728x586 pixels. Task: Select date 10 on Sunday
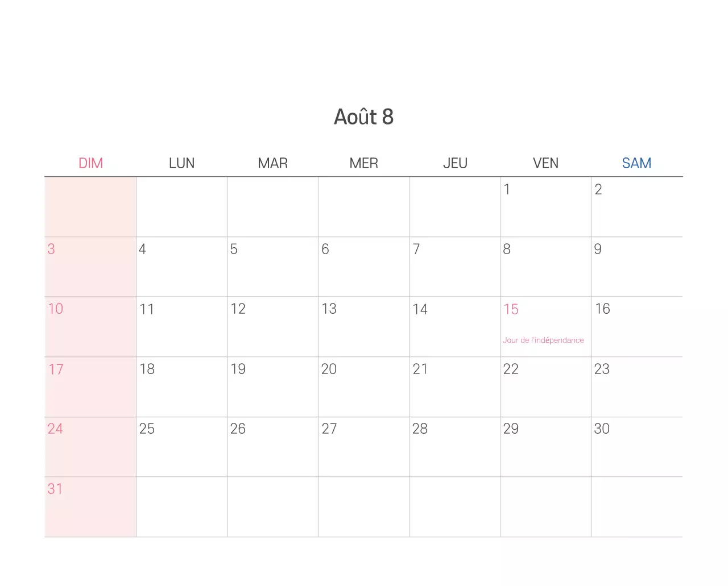[90, 326]
